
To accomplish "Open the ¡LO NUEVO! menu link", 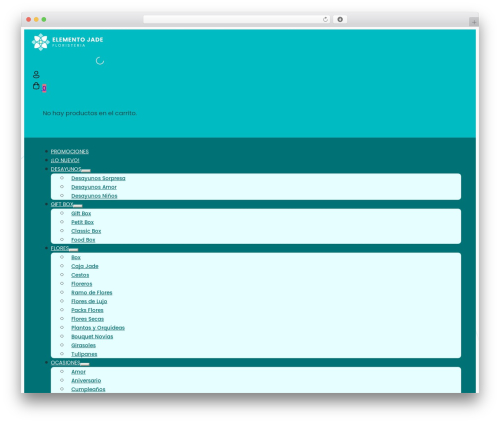I will (65, 160).
